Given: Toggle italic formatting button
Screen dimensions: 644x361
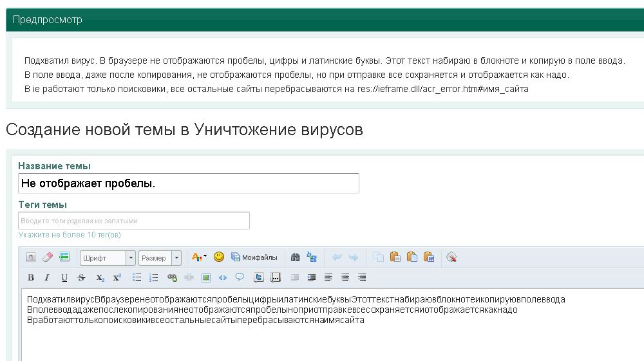Looking at the screenshot, I should [47, 278].
